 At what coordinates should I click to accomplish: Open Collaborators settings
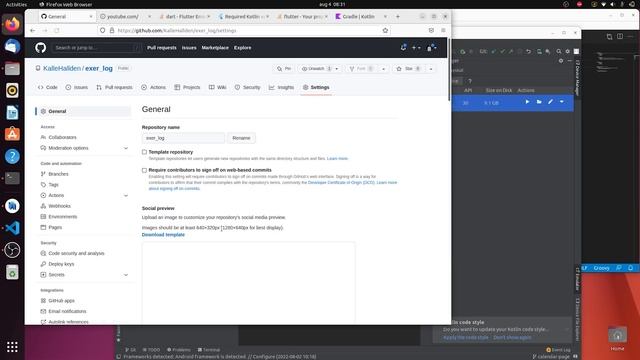pyautogui.click(x=62, y=138)
